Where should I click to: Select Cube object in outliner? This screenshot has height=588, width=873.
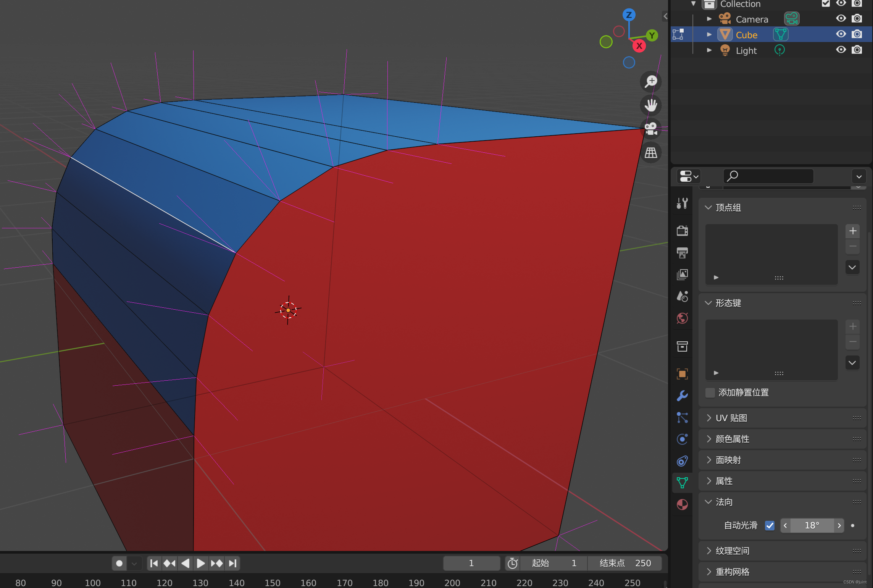tap(746, 35)
